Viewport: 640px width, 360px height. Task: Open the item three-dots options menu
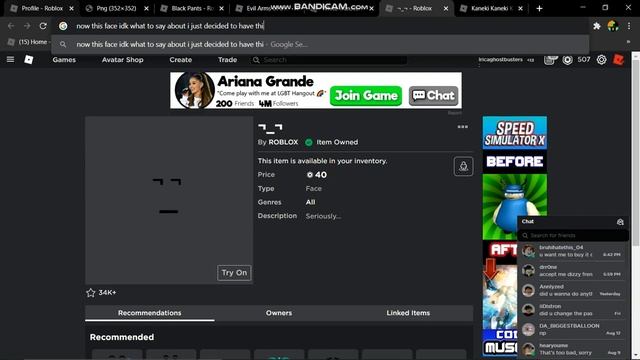tap(462, 127)
